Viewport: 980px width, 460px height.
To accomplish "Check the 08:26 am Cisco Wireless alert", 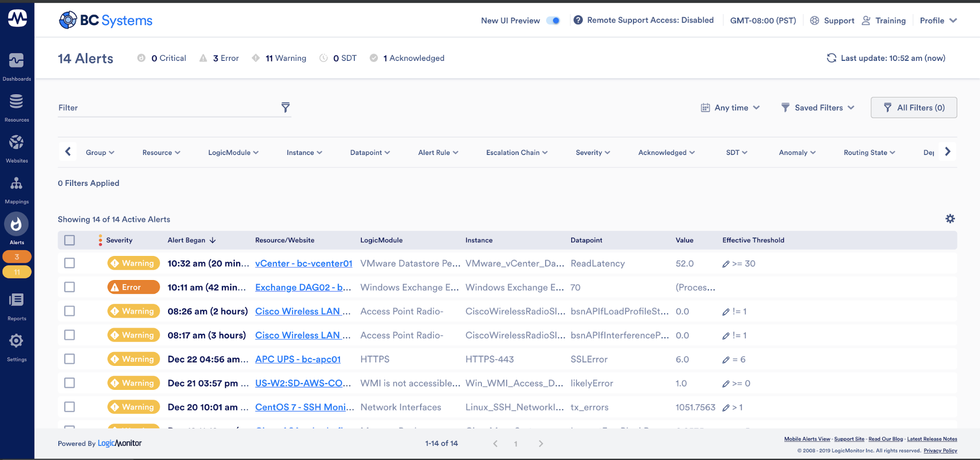I will 70,311.
